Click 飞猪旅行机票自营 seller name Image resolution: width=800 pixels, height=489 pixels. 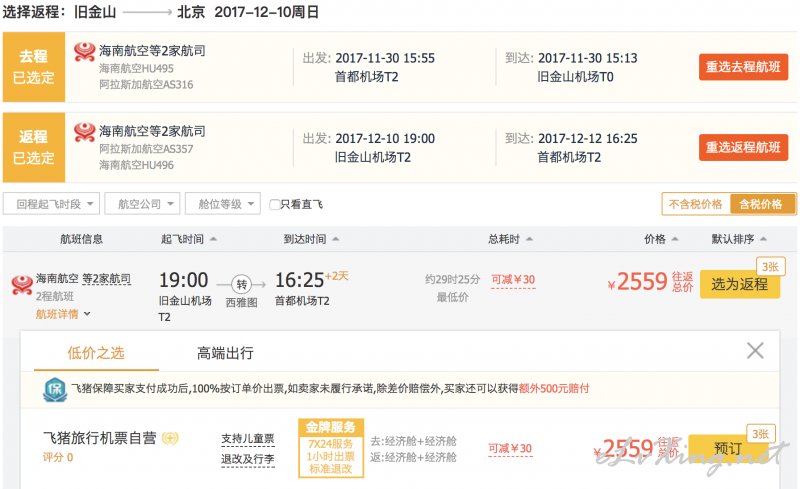click(100, 438)
